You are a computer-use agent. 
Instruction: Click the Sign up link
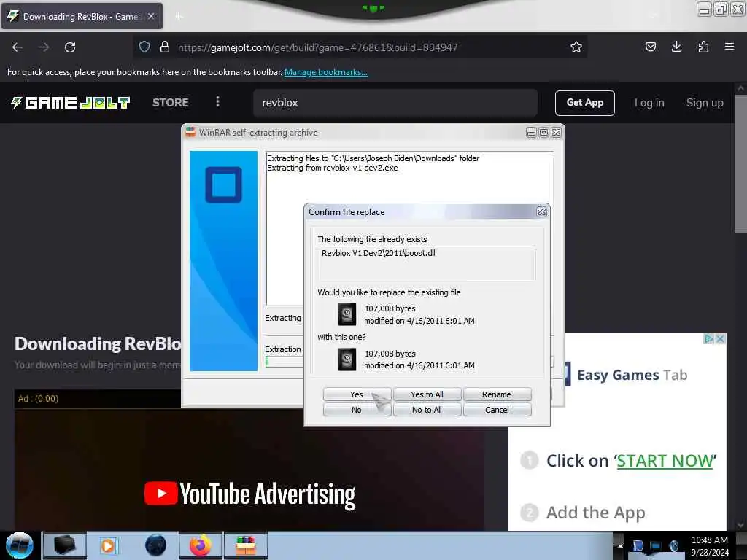(x=705, y=103)
